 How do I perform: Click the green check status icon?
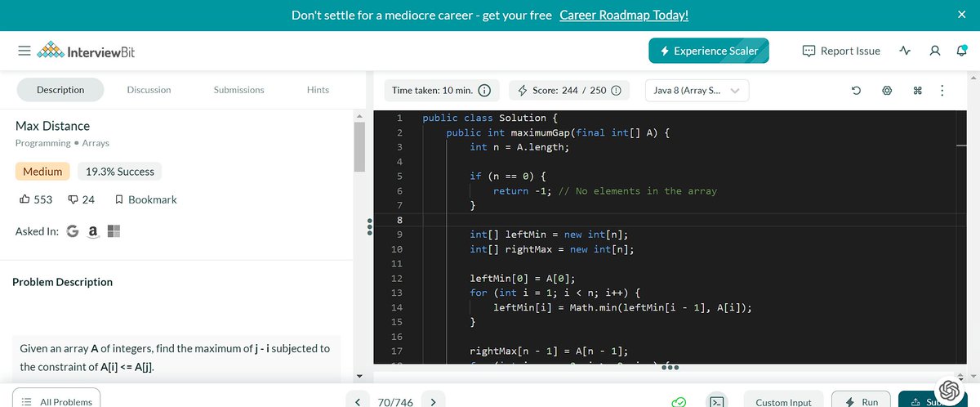tap(678, 401)
